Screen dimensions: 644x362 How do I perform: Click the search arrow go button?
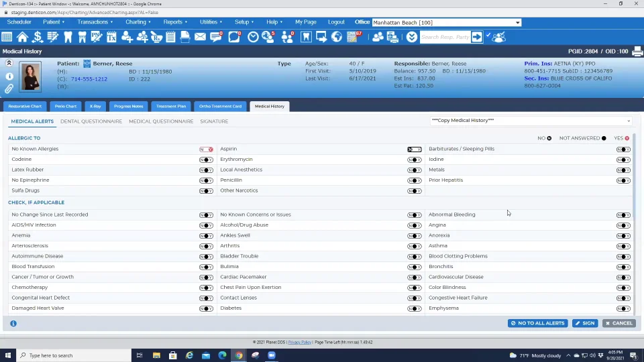477,37
